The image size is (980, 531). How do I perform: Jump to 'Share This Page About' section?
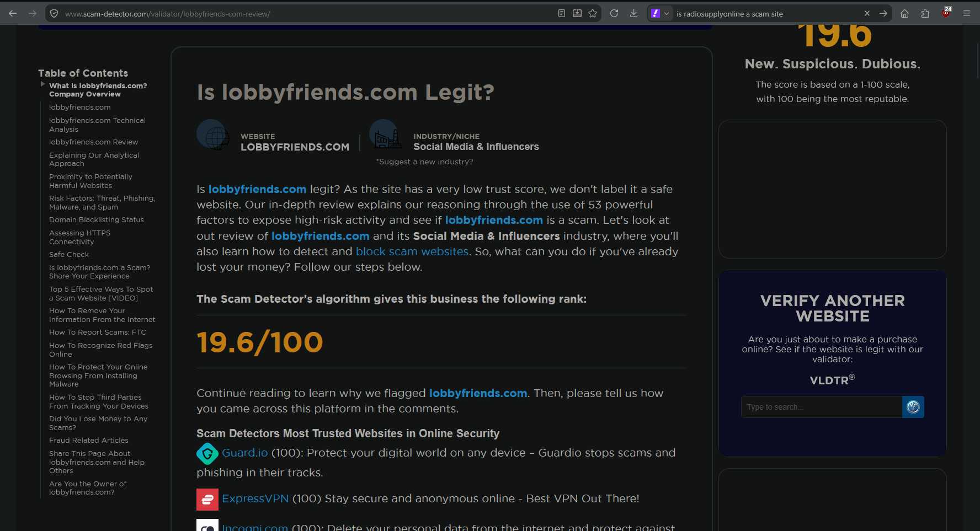[97, 462]
